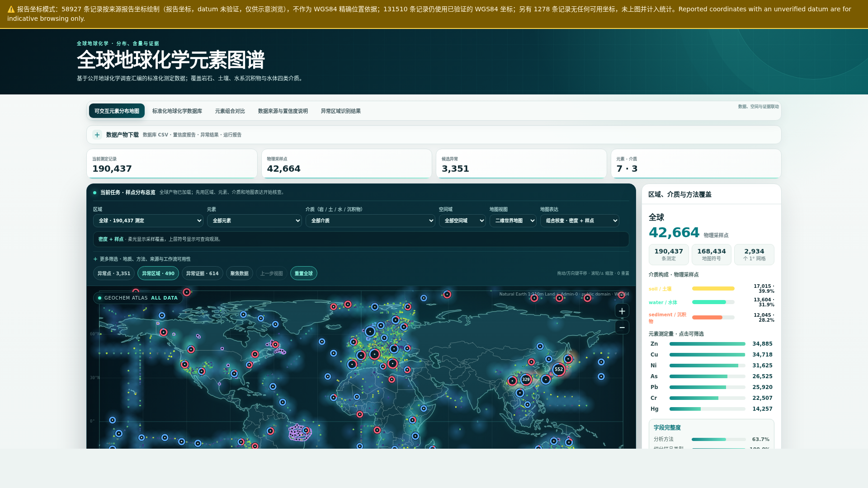Click the 重置全球 button
Image resolution: width=868 pixels, height=488 pixels.
click(x=304, y=273)
